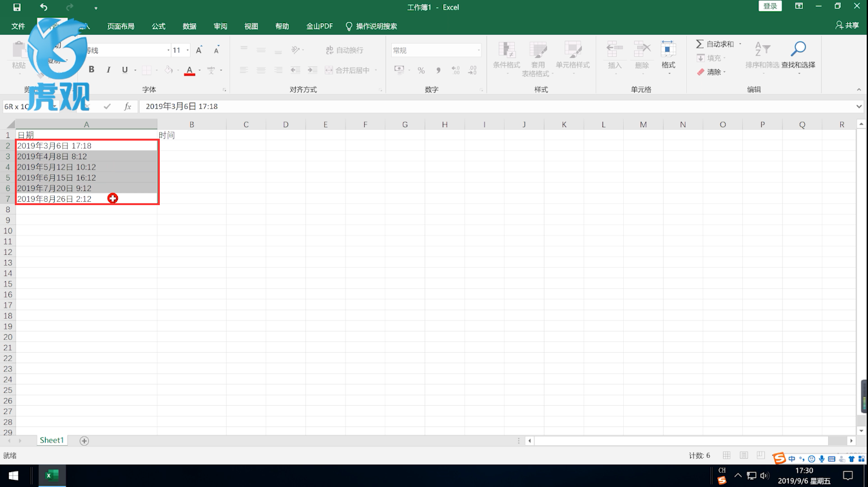This screenshot has width=868, height=487.
Task: Open 单元格样式 cell styles
Action: [573, 57]
